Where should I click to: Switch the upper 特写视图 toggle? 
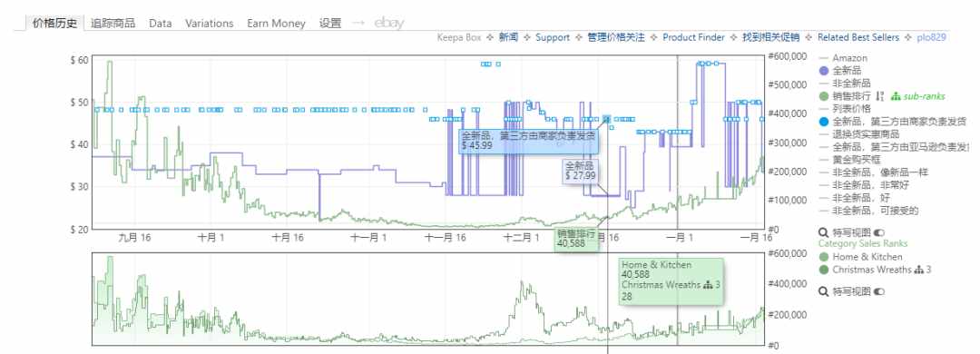click(x=880, y=232)
